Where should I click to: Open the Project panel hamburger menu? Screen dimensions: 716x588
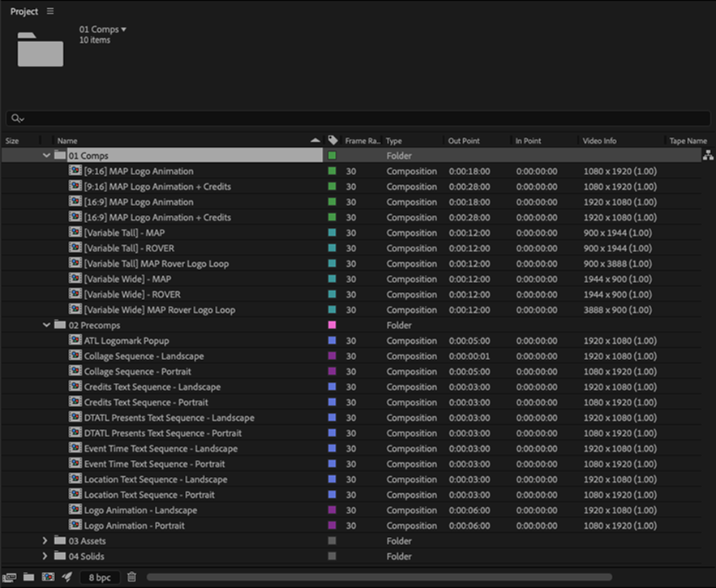[x=50, y=11]
